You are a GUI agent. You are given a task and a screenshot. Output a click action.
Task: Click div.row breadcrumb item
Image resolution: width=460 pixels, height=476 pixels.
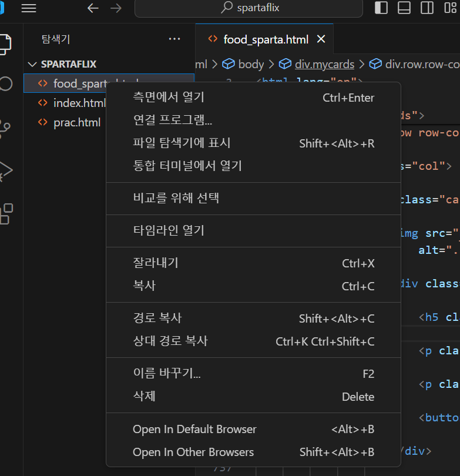[414, 64]
